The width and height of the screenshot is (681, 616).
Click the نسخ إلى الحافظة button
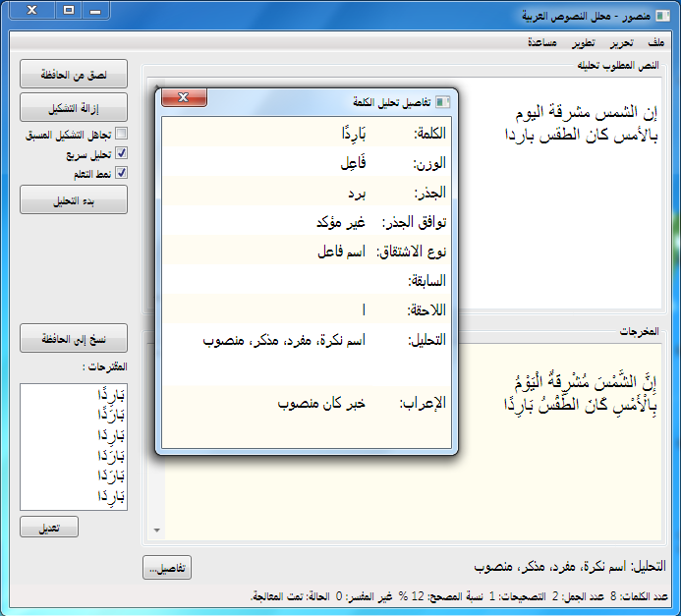pos(74,338)
